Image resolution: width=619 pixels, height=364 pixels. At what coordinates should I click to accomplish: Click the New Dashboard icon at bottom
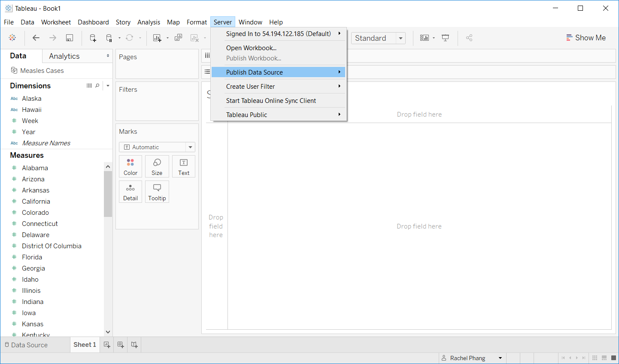pyautogui.click(x=121, y=345)
